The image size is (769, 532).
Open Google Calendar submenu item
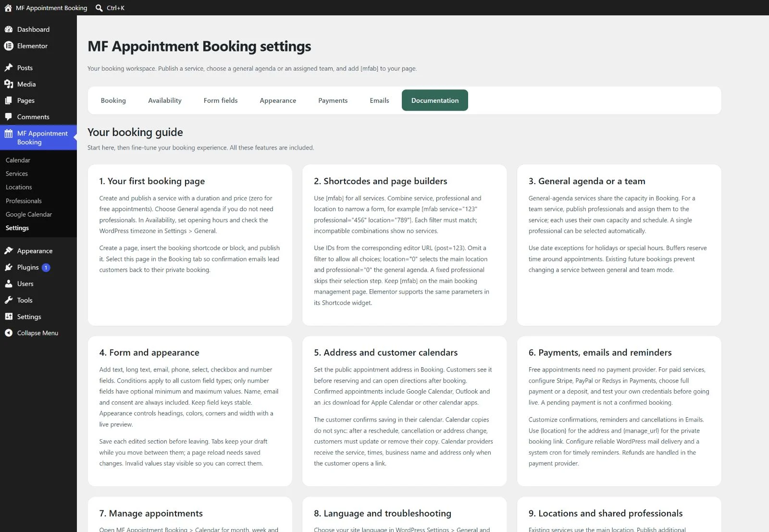(x=29, y=214)
